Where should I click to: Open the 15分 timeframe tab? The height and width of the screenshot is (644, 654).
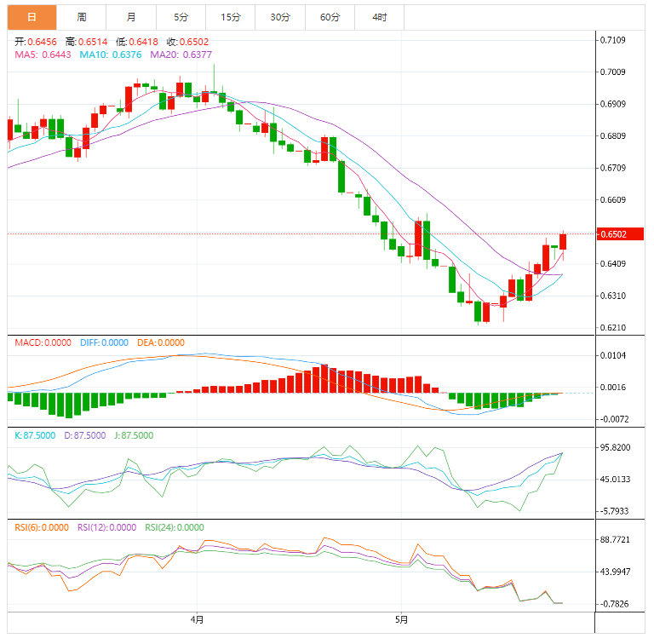click(x=230, y=17)
